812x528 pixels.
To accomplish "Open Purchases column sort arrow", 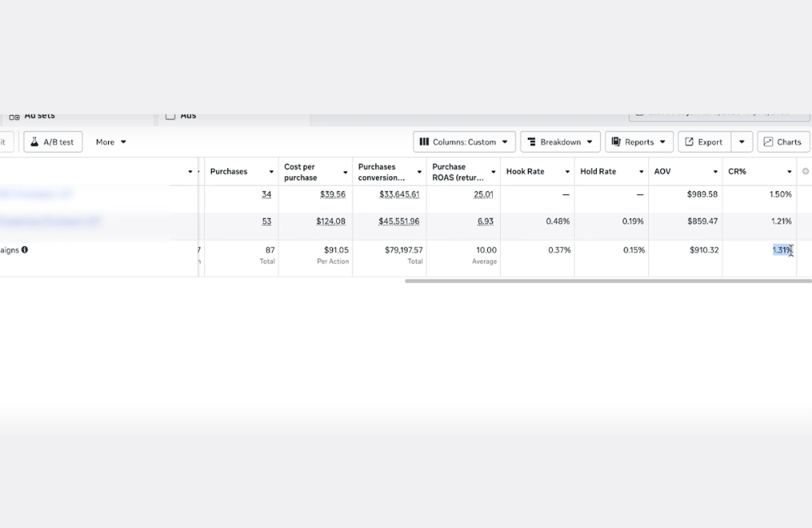I will (x=271, y=171).
